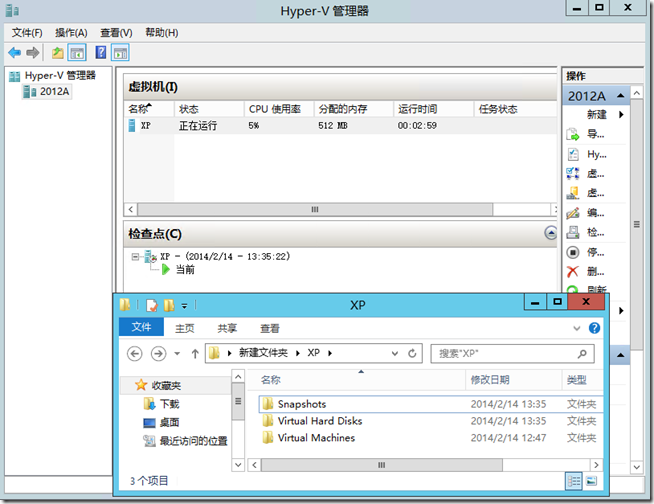
Task: Switch to the 主页 ribbon tab
Action: point(185,328)
